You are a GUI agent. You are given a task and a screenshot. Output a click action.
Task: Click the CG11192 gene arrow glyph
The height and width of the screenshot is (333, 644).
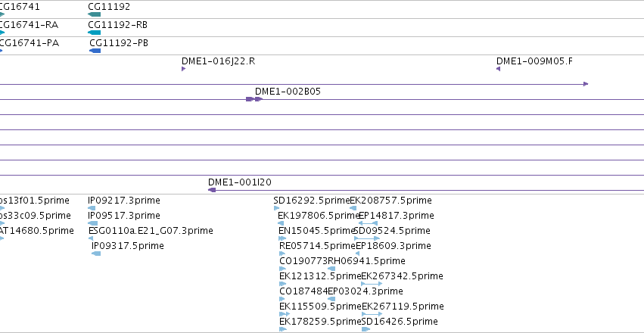tap(94, 14)
